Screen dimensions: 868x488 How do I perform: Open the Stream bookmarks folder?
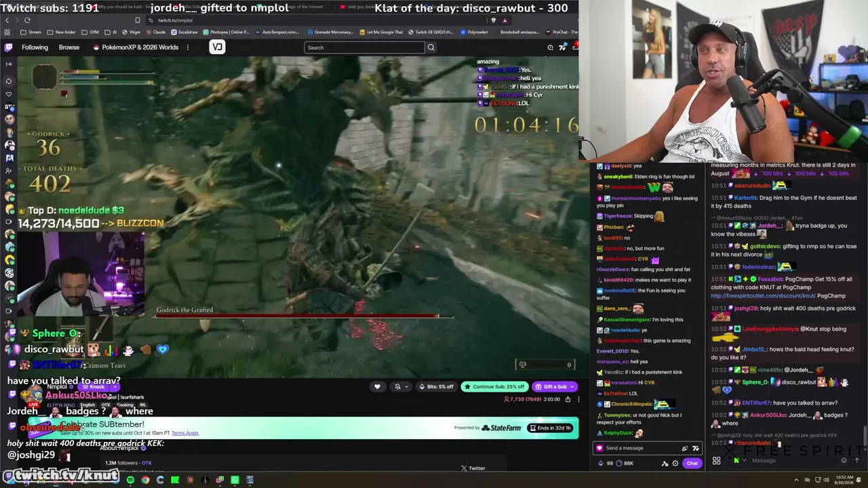31,32
